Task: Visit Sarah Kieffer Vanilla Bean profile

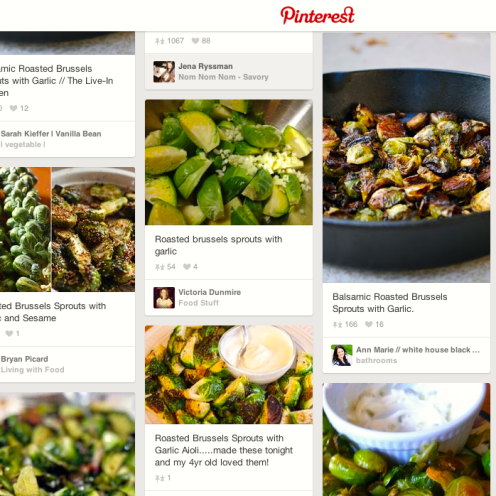Action: click(50, 134)
